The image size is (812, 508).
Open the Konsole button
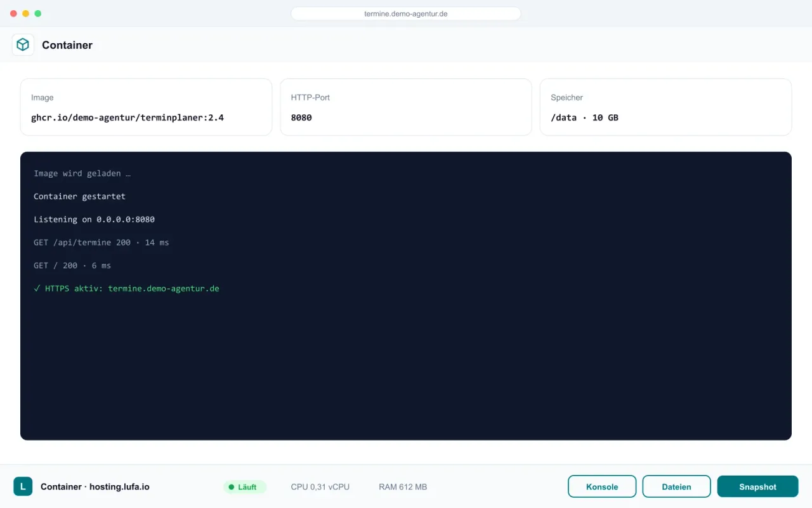(602, 486)
